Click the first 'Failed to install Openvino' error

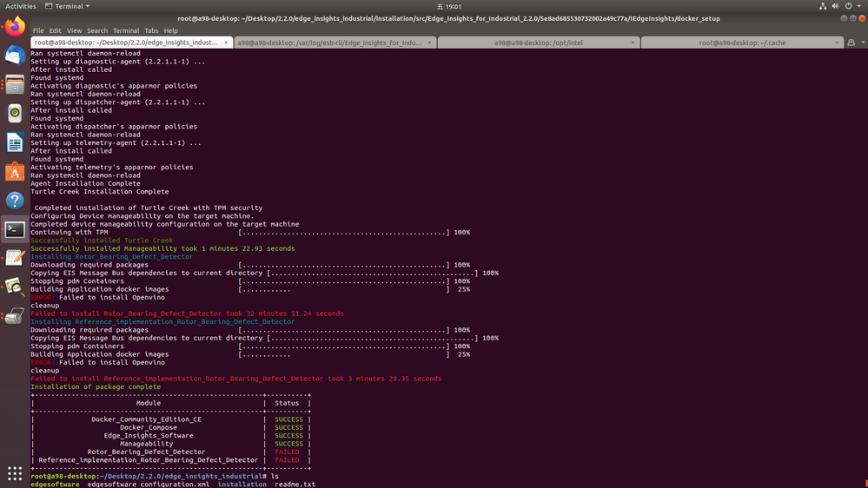point(97,298)
